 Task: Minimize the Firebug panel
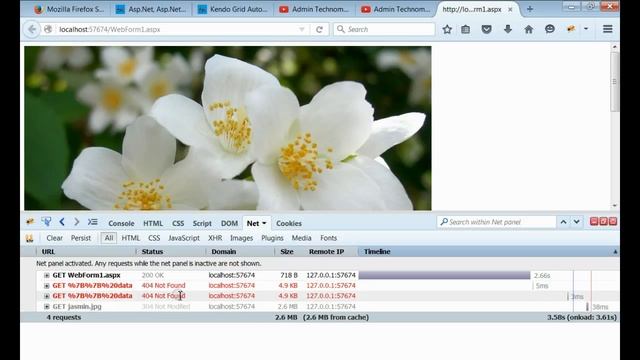pyautogui.click(x=594, y=221)
